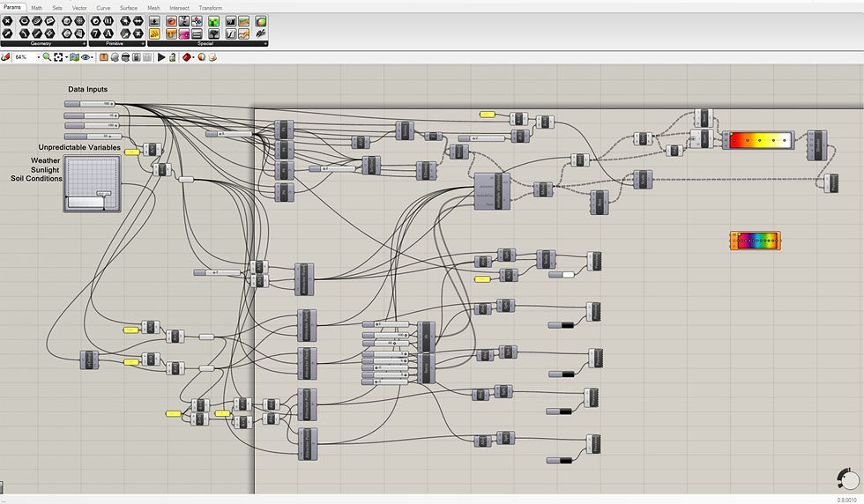The image size is (864, 504).
Task: Click the topmost slider under Data Inputs
Action: [89, 104]
